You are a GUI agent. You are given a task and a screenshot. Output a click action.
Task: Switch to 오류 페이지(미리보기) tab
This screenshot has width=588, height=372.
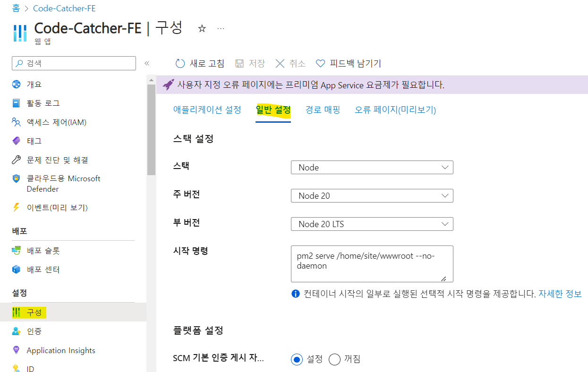pos(395,110)
